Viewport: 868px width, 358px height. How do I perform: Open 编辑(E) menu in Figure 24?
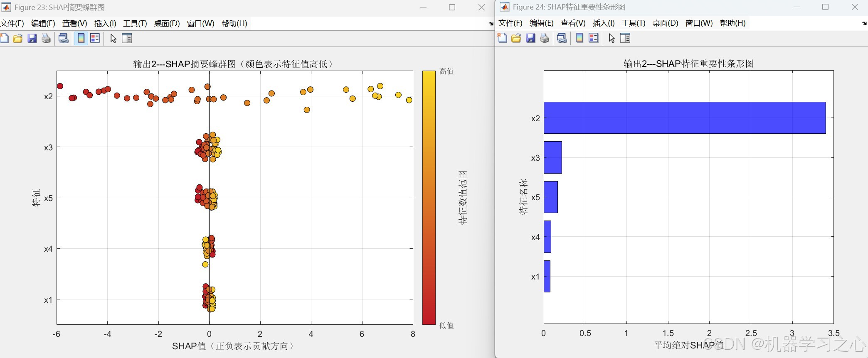tap(542, 23)
